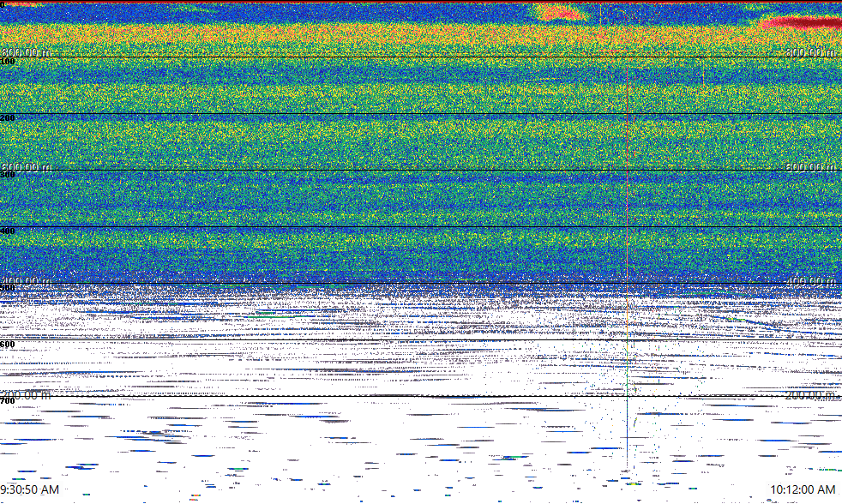Click the 600.00 m label above the 300 mark
Image resolution: width=842 pixels, height=504 pixels.
coord(26,167)
